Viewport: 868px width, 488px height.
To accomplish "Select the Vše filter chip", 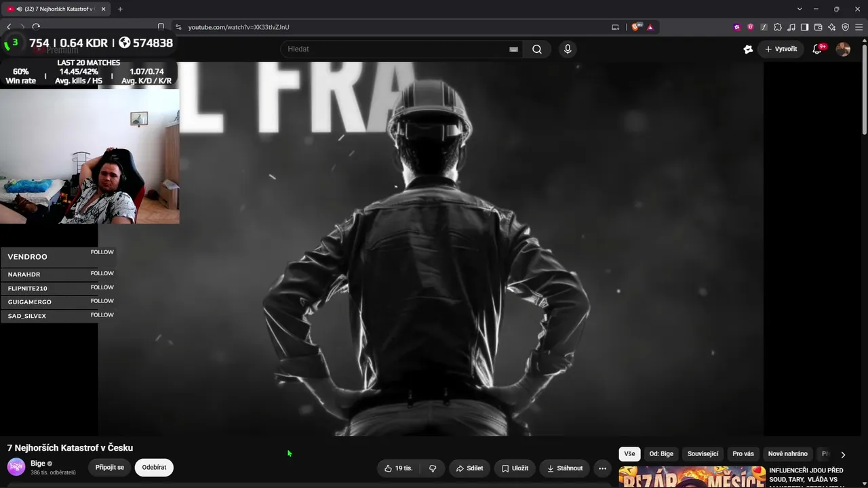I will click(x=629, y=454).
